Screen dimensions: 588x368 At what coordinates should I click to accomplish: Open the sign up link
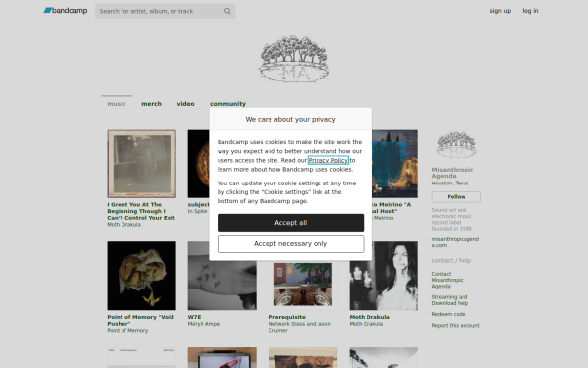pos(500,11)
